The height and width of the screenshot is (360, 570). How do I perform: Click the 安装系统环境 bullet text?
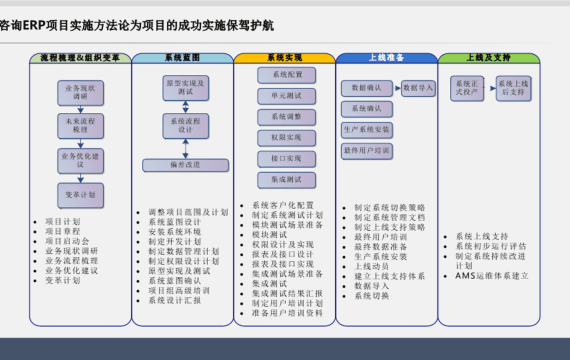(x=174, y=232)
